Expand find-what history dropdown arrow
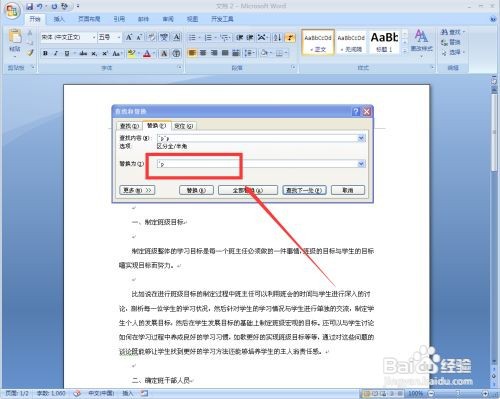The image size is (500, 399). point(361,138)
